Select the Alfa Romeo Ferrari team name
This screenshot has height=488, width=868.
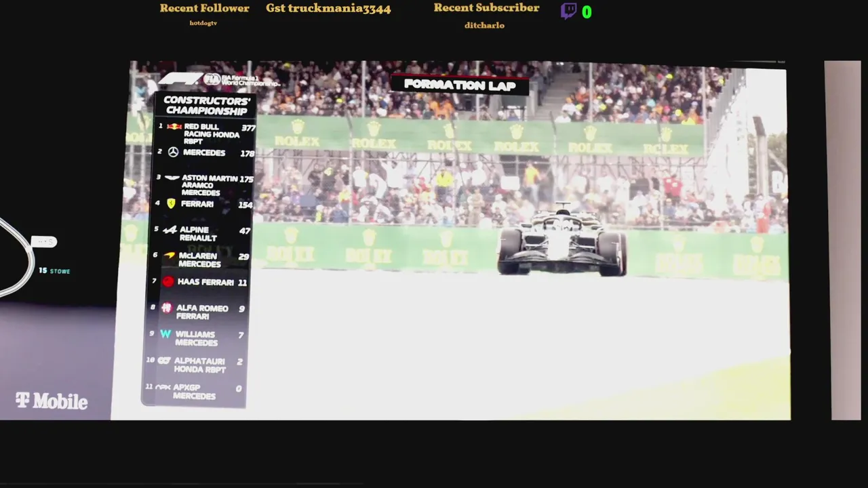(x=201, y=312)
